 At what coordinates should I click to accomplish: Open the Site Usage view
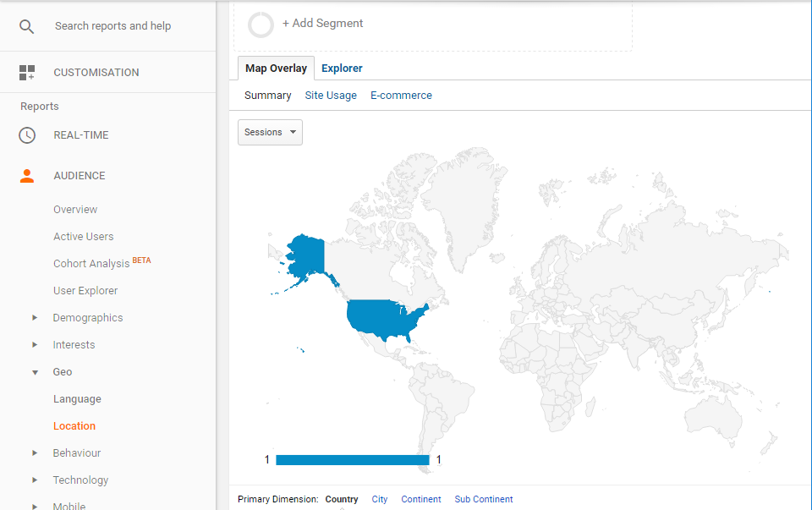(331, 96)
